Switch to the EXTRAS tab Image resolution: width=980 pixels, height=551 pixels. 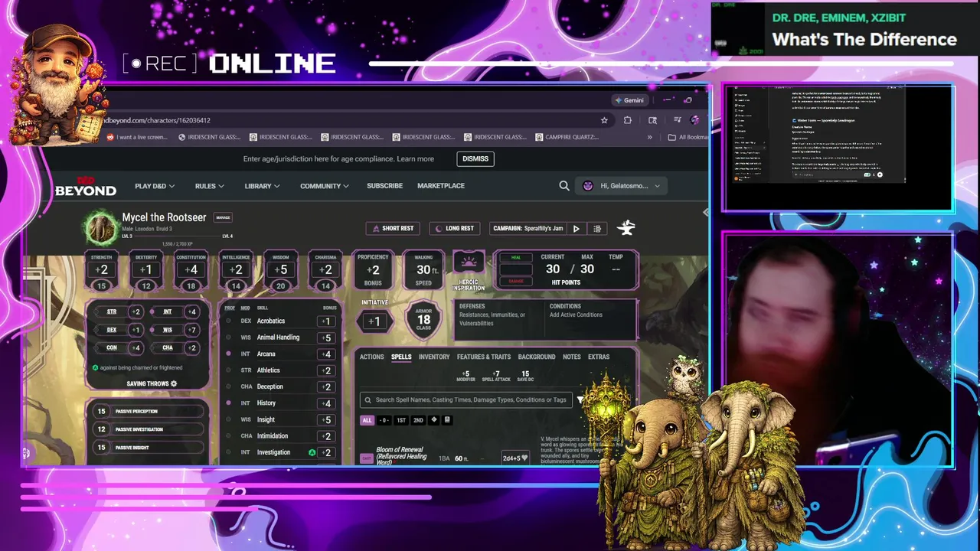599,357
